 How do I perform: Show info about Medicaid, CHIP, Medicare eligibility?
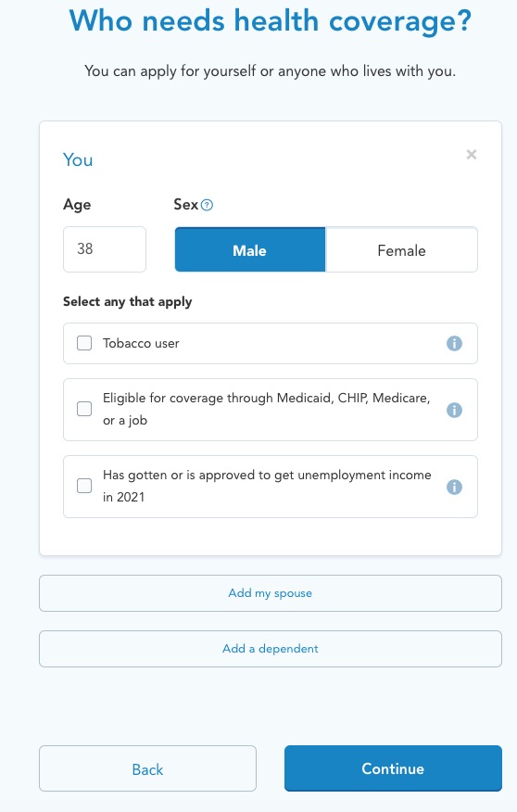[x=454, y=410]
